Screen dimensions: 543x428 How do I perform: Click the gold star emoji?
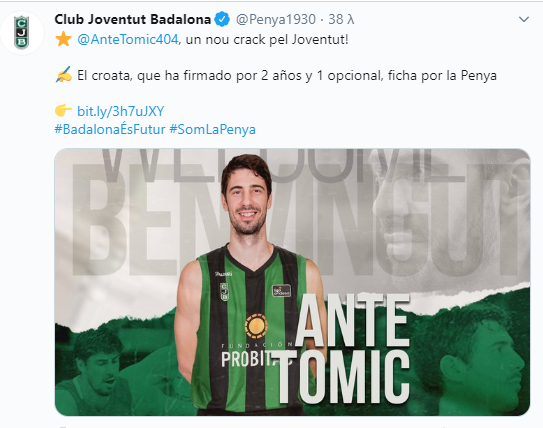(63, 39)
